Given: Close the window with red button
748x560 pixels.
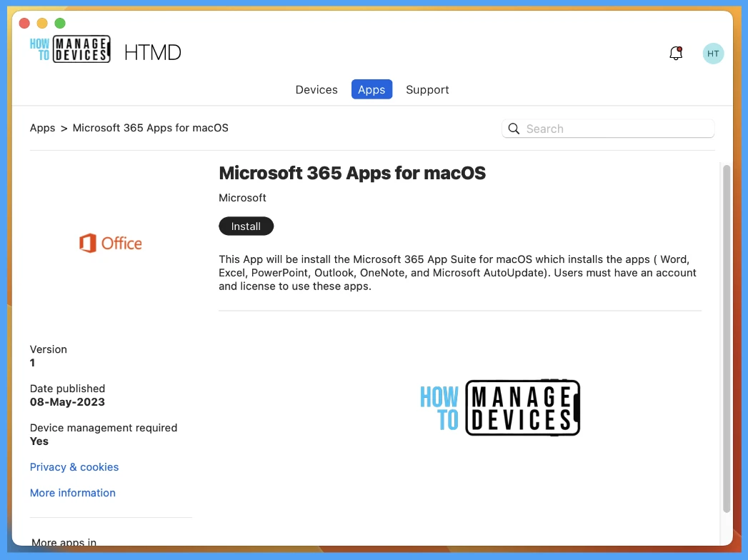Looking at the screenshot, I should pyautogui.click(x=24, y=23).
